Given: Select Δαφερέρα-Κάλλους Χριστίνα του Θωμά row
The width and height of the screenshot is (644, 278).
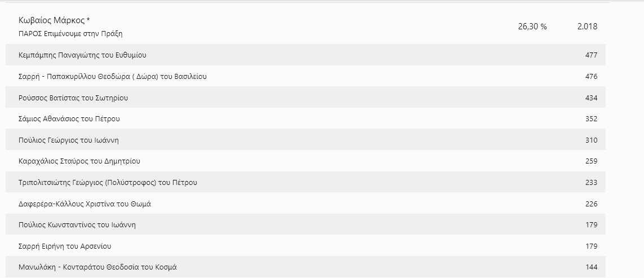Looking at the screenshot, I should (85, 204).
